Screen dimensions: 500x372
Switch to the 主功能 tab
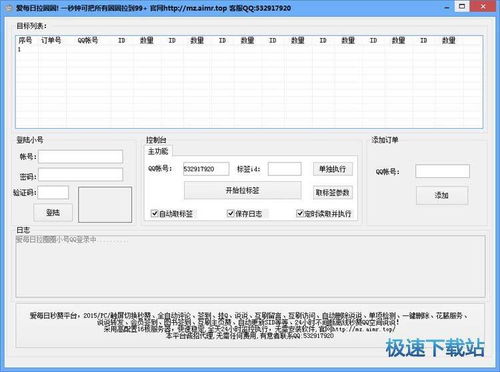(x=158, y=151)
